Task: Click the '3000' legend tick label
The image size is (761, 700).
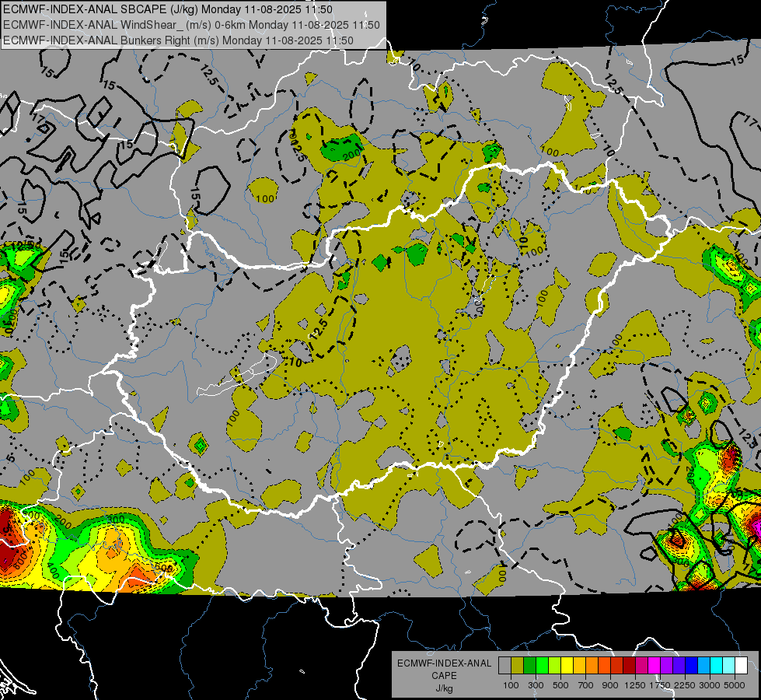Action: [710, 685]
